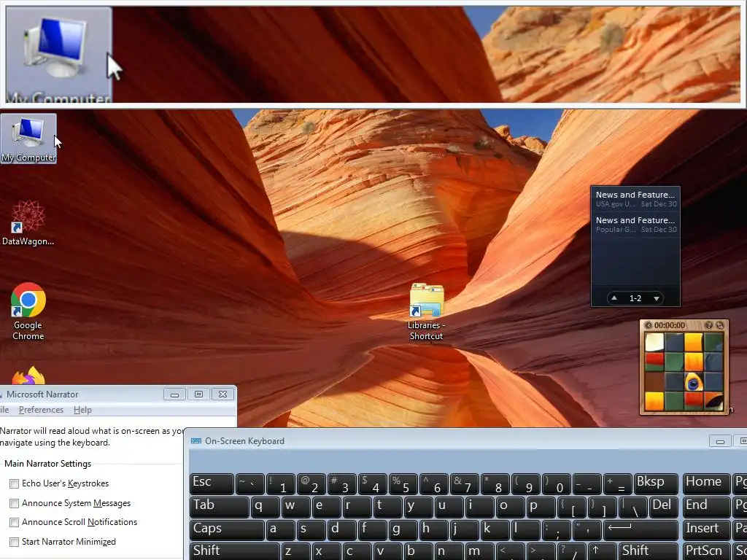Click the semicolon key
Image resolution: width=747 pixels, height=560 pixels.
pyautogui.click(x=556, y=530)
